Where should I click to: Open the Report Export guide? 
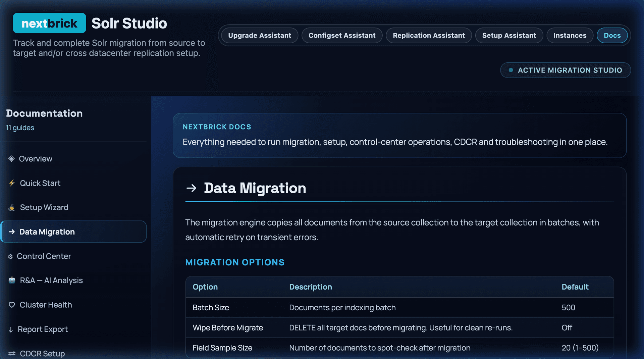[73, 329]
